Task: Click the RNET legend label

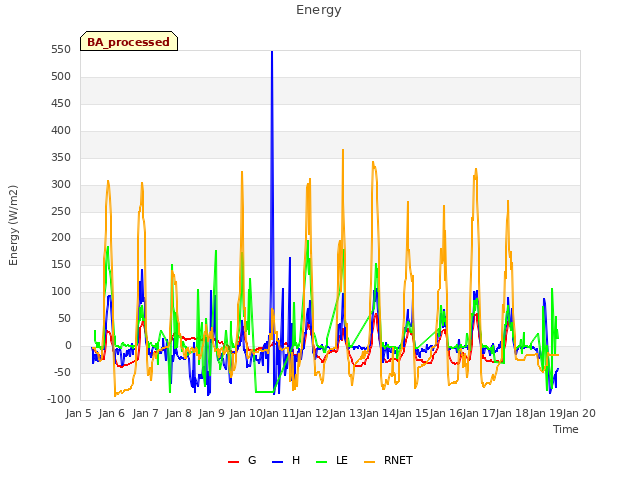Action: click(x=398, y=460)
